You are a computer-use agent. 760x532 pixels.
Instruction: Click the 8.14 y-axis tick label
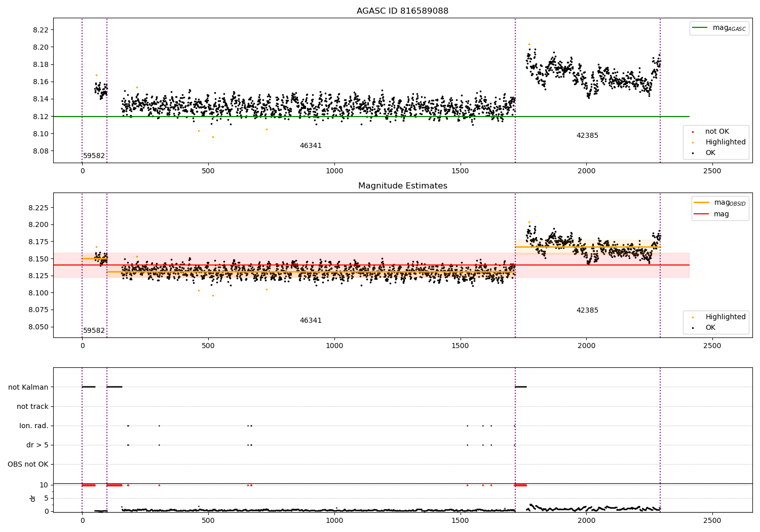point(41,99)
